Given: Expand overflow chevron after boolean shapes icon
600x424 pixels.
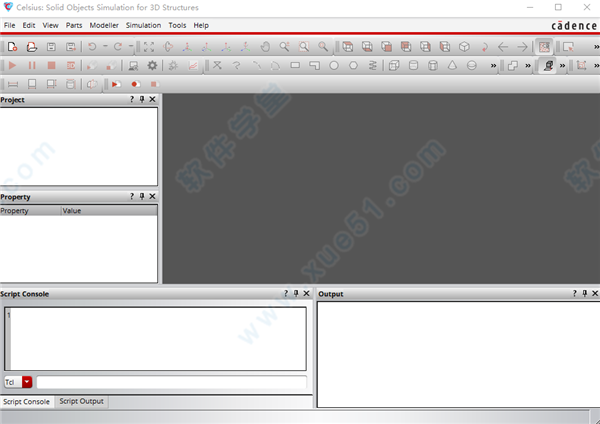Looking at the screenshot, I should (528, 66).
